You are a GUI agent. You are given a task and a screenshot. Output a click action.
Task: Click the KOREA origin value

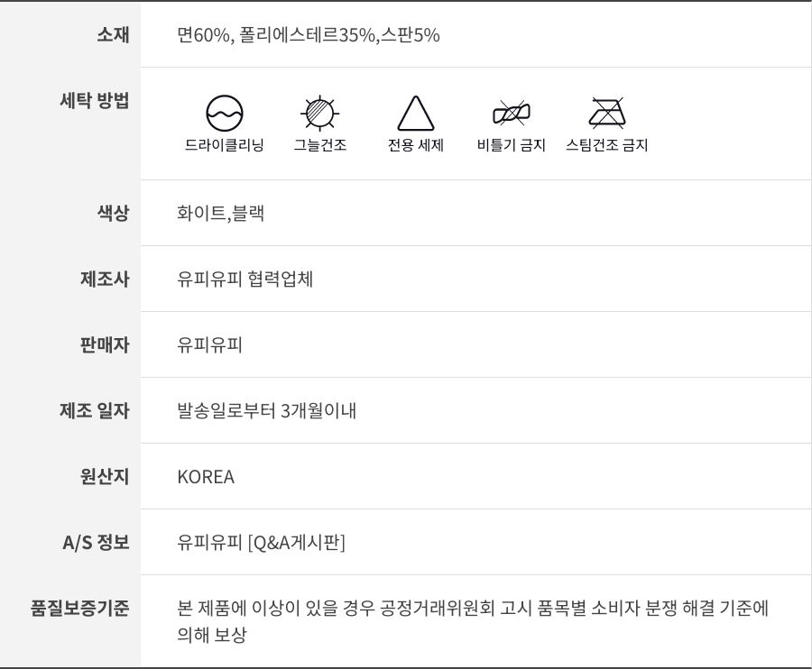[x=206, y=477]
